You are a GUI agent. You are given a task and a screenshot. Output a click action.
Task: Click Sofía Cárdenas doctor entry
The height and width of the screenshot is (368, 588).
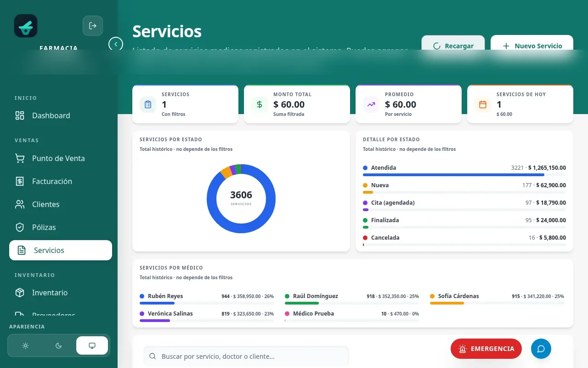(x=497, y=299)
